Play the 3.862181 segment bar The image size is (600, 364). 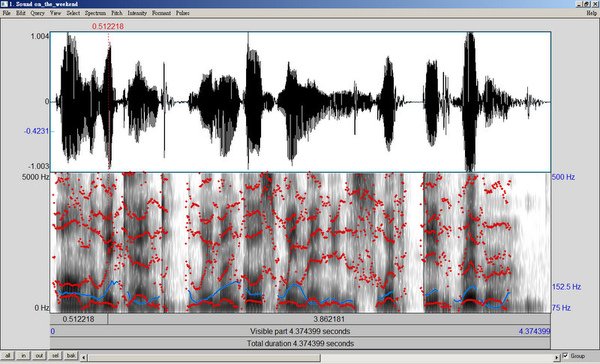pyautogui.click(x=329, y=319)
